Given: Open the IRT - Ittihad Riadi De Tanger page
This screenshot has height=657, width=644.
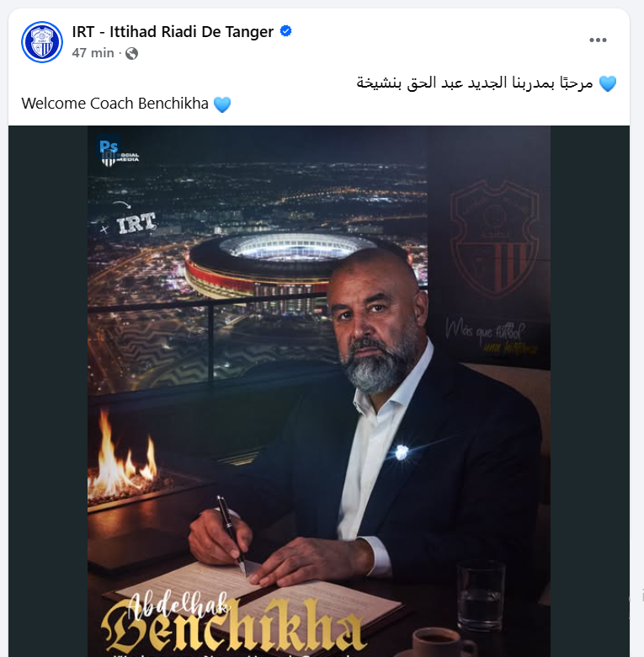Looking at the screenshot, I should [x=173, y=32].
